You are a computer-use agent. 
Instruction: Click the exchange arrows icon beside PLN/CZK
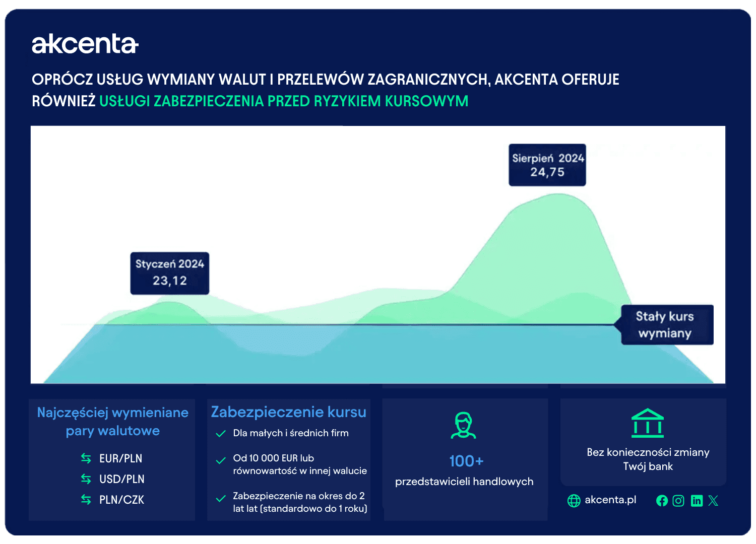(86, 500)
